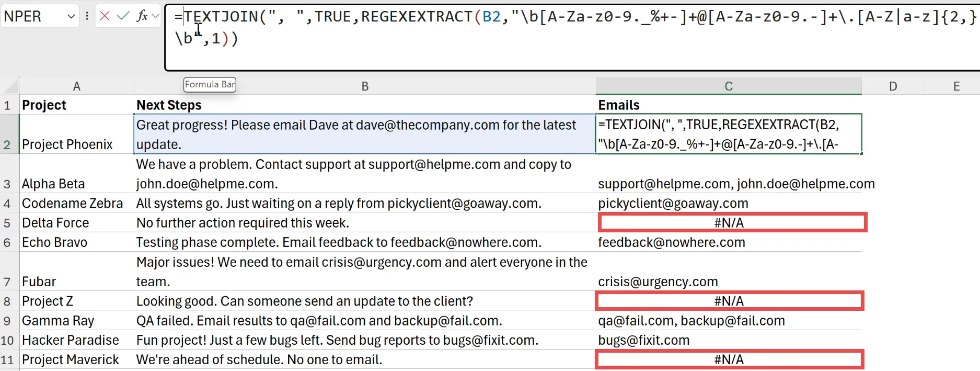Image resolution: width=980 pixels, height=371 pixels.
Task: Click the Next Steps header cell
Action: 365,105
